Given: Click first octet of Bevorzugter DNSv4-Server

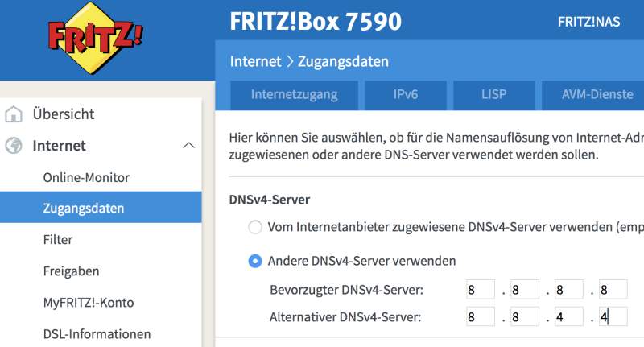Looking at the screenshot, I should coord(481,290).
